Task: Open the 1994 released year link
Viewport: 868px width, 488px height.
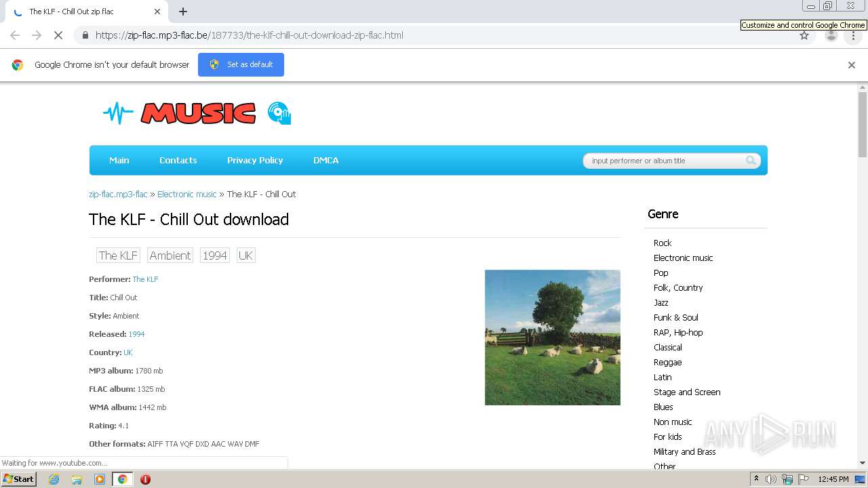Action: click(x=136, y=334)
